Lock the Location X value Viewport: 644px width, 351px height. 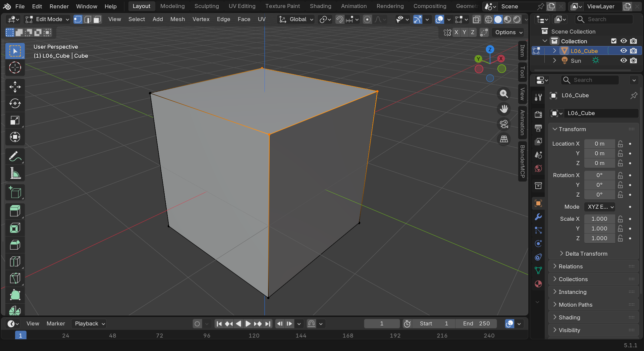click(621, 144)
